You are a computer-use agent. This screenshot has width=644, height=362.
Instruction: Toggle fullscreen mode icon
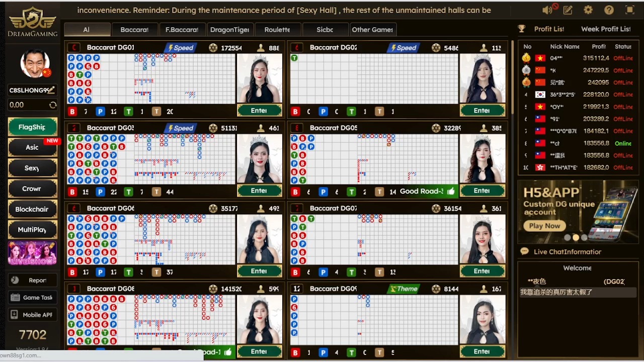click(x=629, y=10)
